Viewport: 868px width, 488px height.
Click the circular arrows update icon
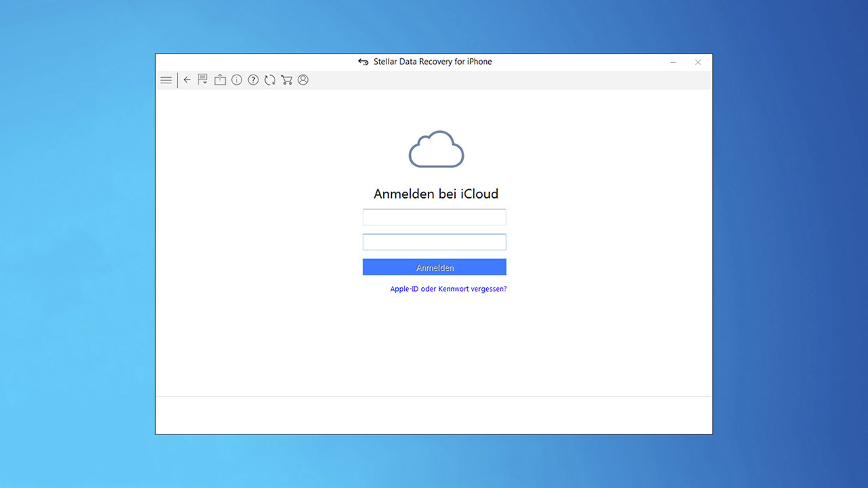click(270, 80)
